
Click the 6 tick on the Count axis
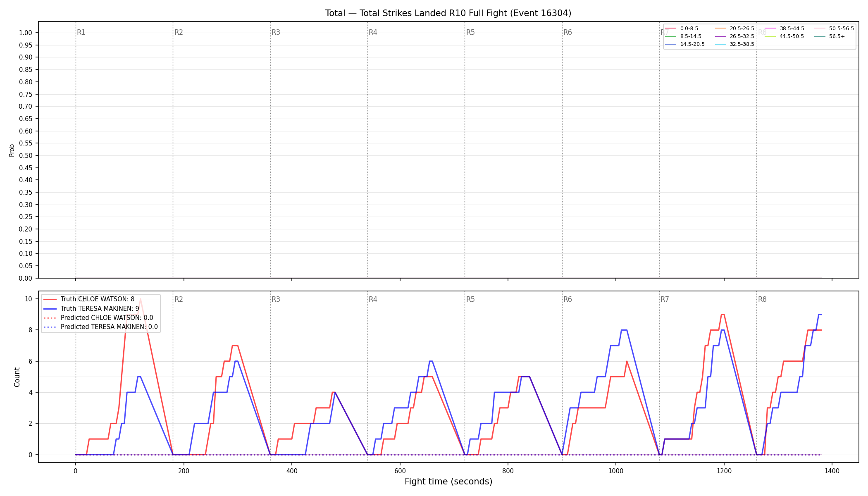click(x=30, y=361)
